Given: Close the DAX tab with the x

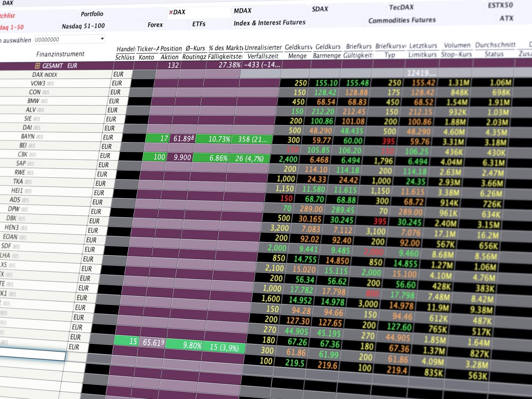Looking at the screenshot, I should click(x=171, y=12).
